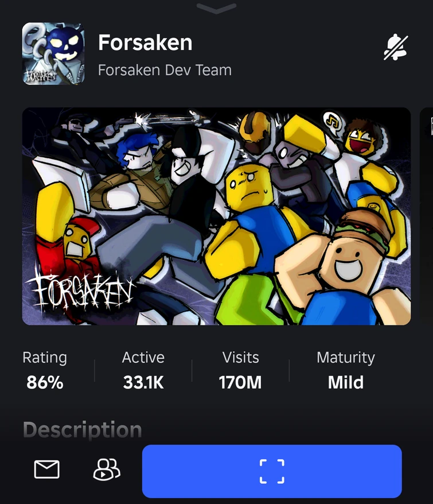The width and height of the screenshot is (433, 504).
Task: Tap the 86% rating value
Action: (x=45, y=382)
